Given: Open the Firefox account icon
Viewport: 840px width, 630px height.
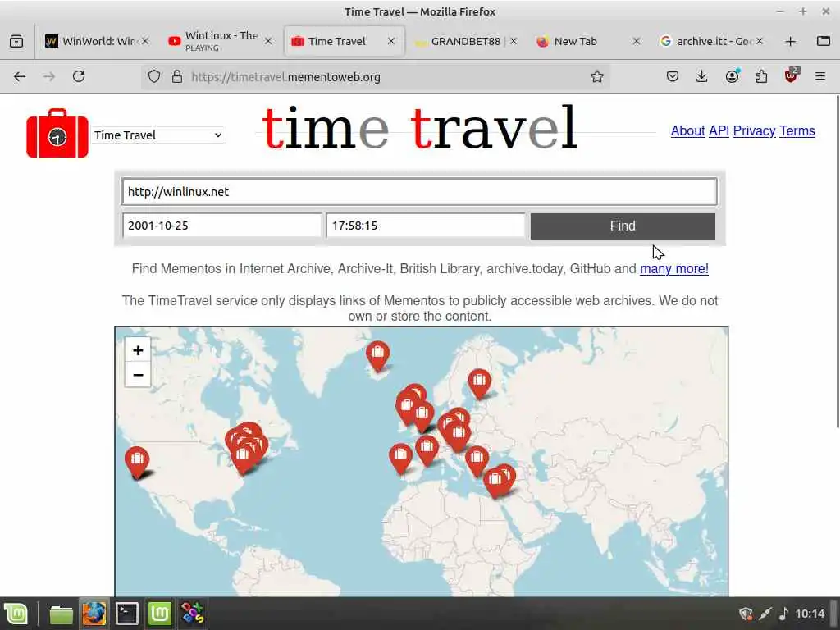Looking at the screenshot, I should click(x=732, y=76).
